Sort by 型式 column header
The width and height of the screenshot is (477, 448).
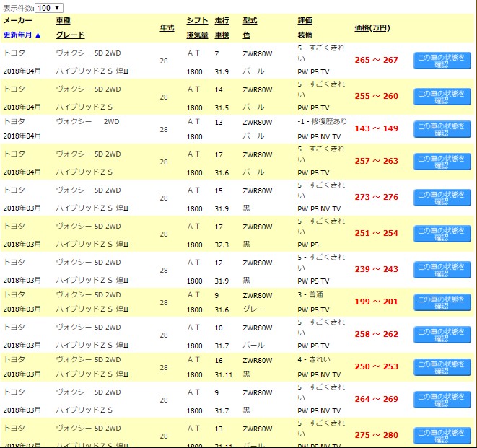[x=250, y=21]
